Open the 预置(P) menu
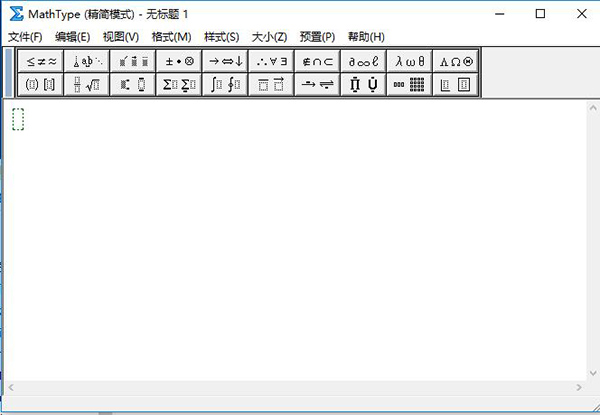The height and width of the screenshot is (415, 600). [x=317, y=37]
